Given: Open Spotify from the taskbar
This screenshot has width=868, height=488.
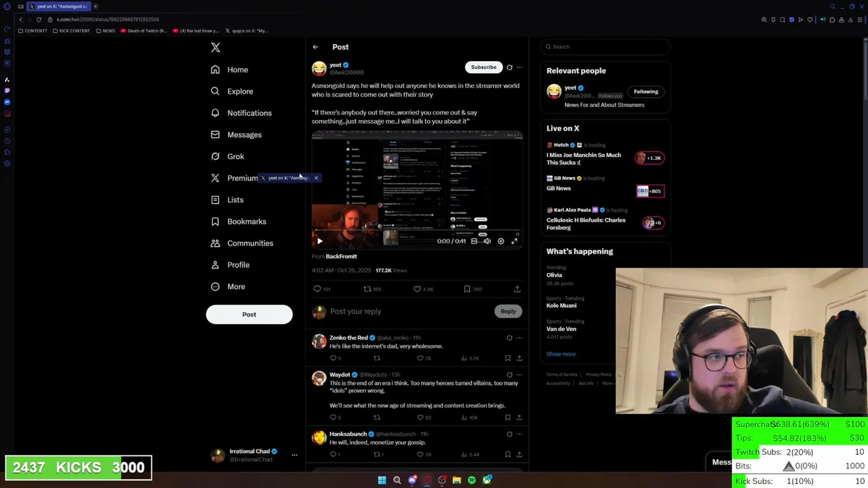Looking at the screenshot, I should point(471,480).
